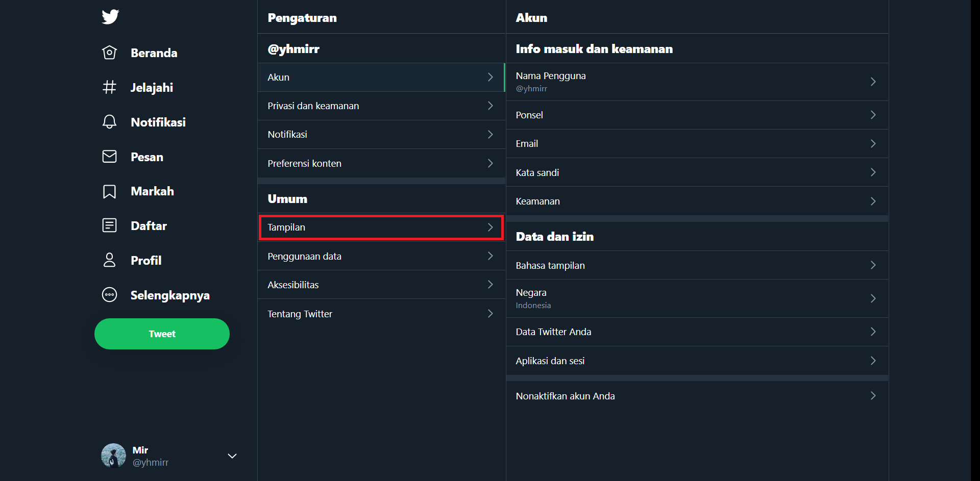Click the Jelajahi hashtag icon
Image resolution: width=980 pixels, height=481 pixels.
(x=109, y=87)
